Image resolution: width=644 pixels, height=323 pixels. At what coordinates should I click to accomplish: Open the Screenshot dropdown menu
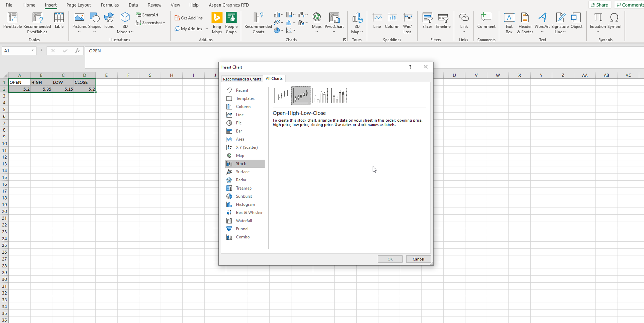click(x=151, y=23)
